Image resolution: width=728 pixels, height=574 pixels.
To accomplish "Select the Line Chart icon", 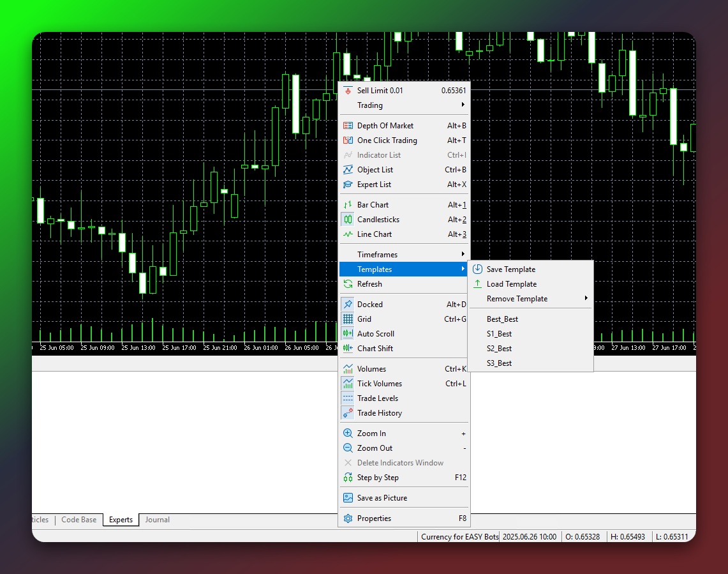I will tap(348, 234).
